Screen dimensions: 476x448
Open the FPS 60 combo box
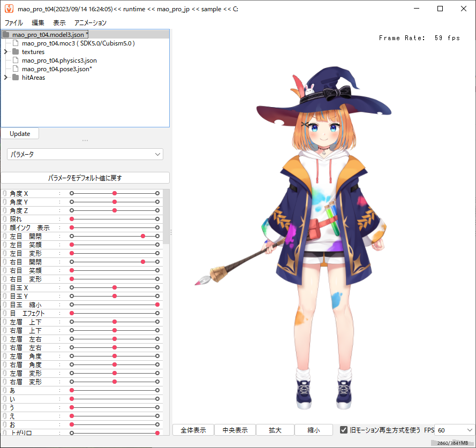455,430
